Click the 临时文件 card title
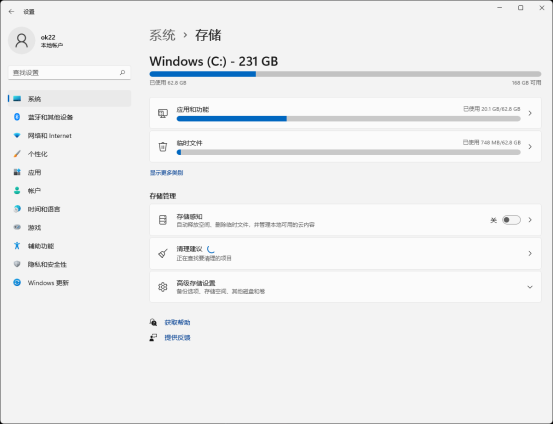 pos(189,143)
